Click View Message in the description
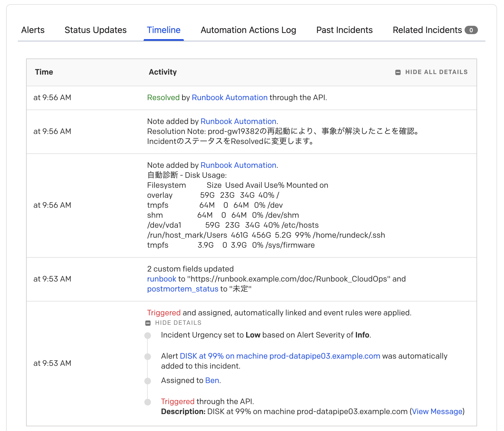The height and width of the screenshot is (431, 504). coord(437,412)
